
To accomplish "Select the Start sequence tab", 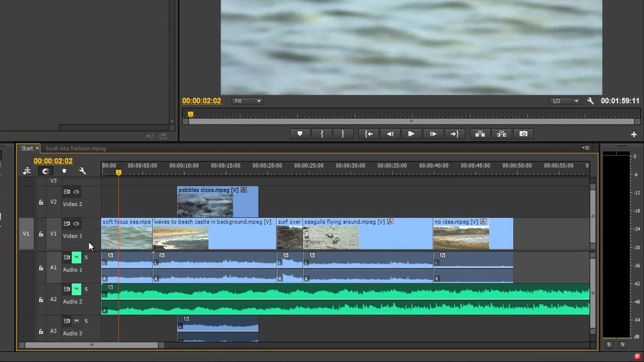I will pyautogui.click(x=26, y=148).
